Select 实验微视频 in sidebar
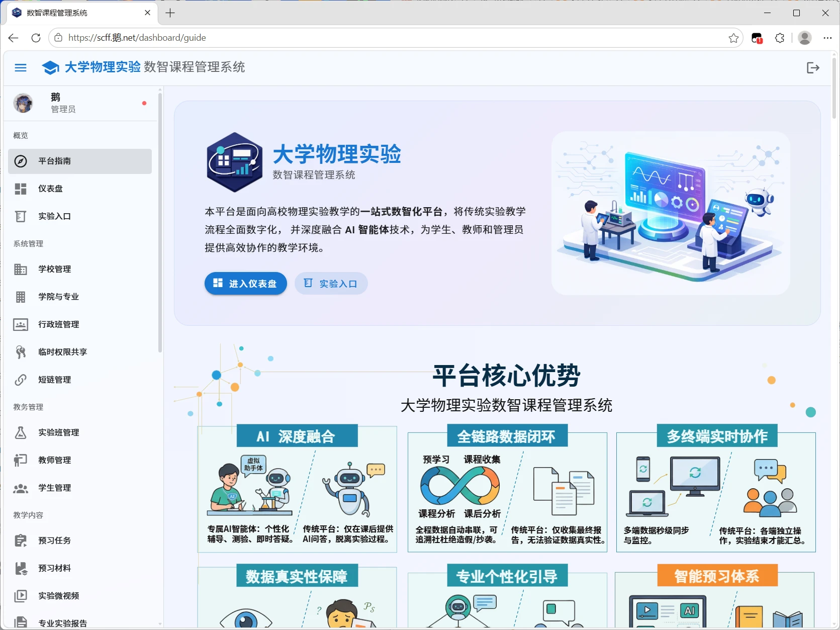 80,596
